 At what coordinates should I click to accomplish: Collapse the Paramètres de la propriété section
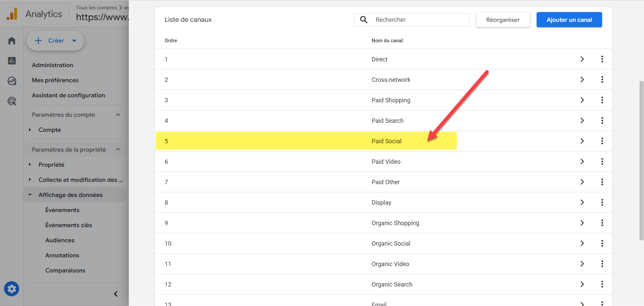coord(118,149)
